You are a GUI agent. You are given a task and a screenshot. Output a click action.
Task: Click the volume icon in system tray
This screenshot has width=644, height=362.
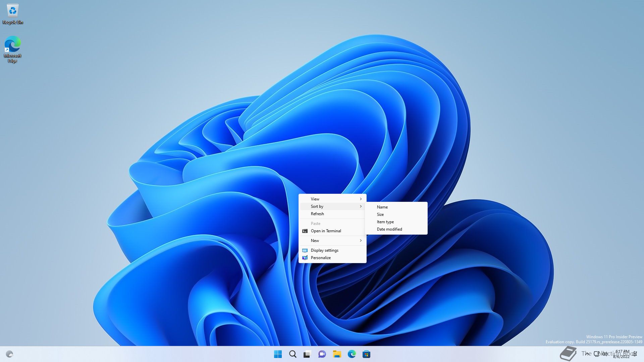604,354
